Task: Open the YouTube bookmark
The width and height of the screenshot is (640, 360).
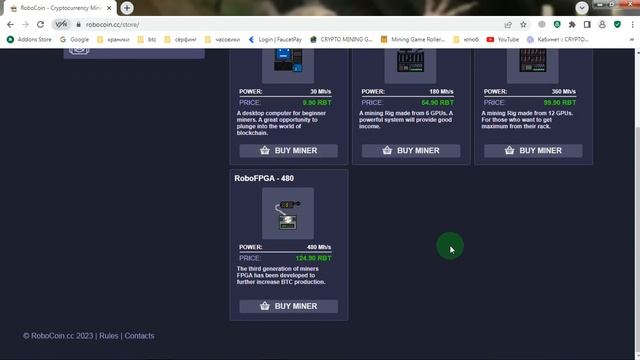Action: point(503,40)
